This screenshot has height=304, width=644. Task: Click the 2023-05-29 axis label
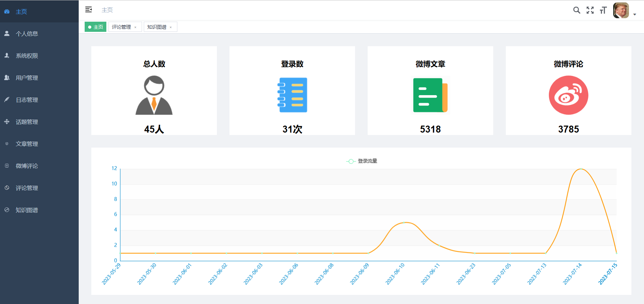click(x=111, y=274)
